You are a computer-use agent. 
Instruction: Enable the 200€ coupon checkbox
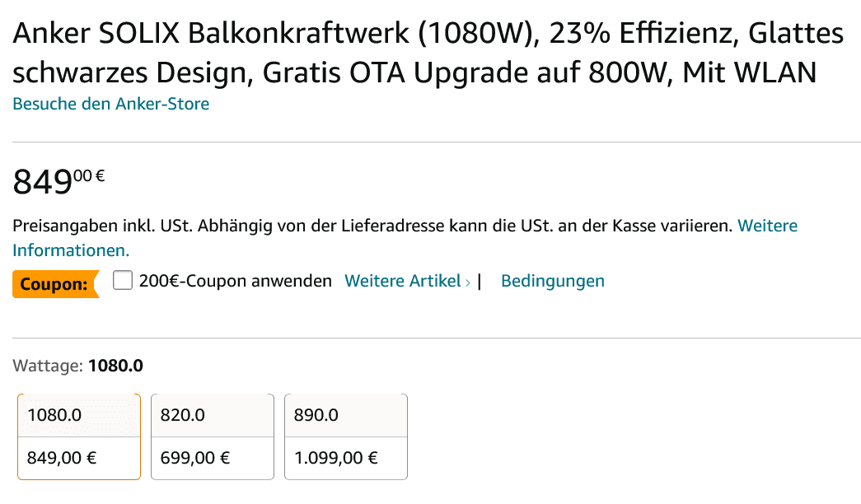123,281
